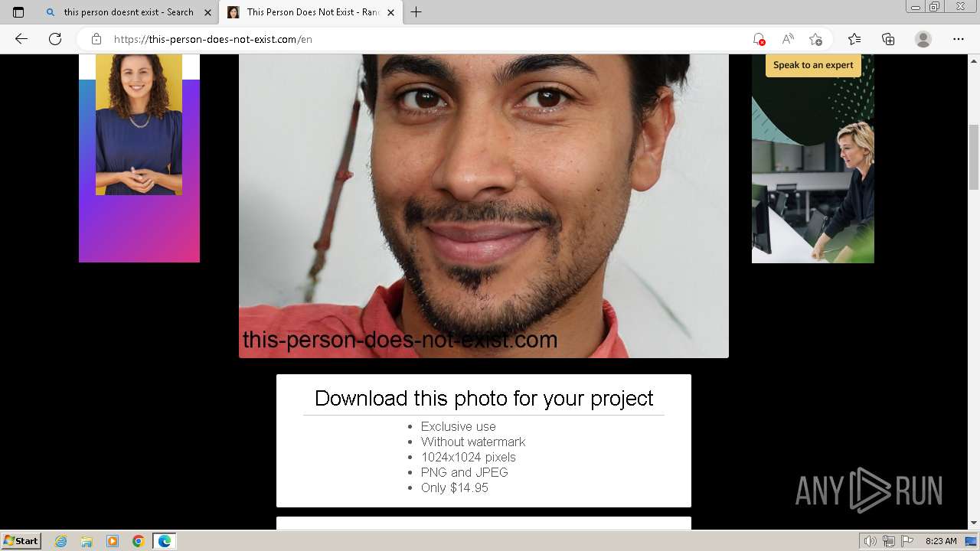The image size is (980, 551).
Task: Click the 8:23 AM system clock
Action: 941,541
